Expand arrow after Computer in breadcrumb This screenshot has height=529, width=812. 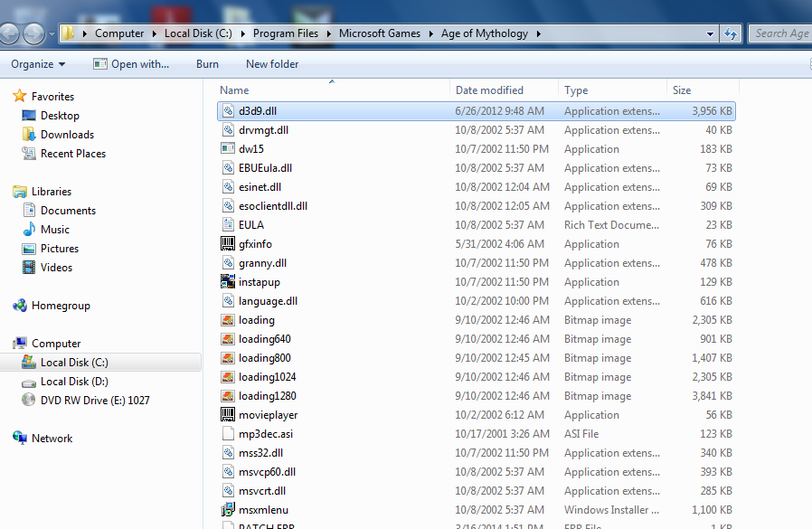[x=155, y=33]
